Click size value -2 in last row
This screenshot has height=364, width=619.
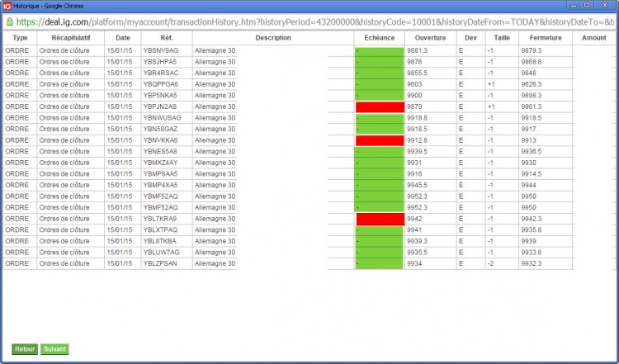coord(490,263)
